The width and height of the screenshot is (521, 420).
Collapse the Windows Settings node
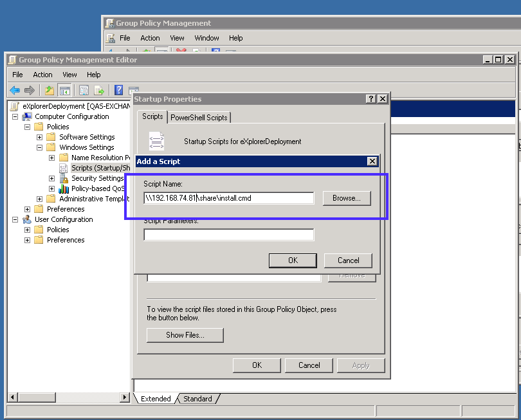[39, 147]
